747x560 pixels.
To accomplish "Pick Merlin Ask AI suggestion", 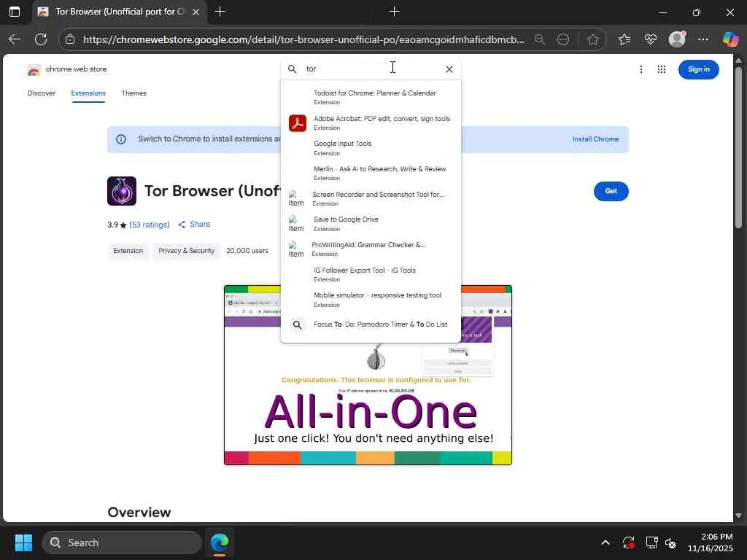I will pyautogui.click(x=371, y=174).
